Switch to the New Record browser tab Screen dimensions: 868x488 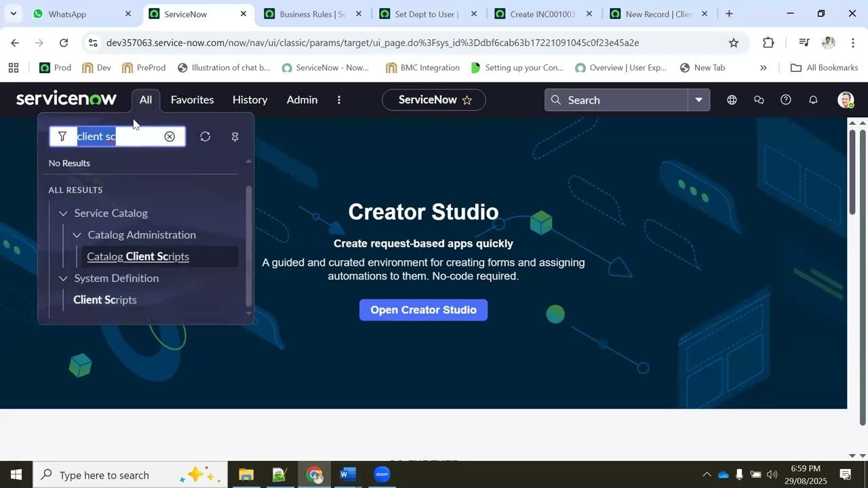pos(658,14)
